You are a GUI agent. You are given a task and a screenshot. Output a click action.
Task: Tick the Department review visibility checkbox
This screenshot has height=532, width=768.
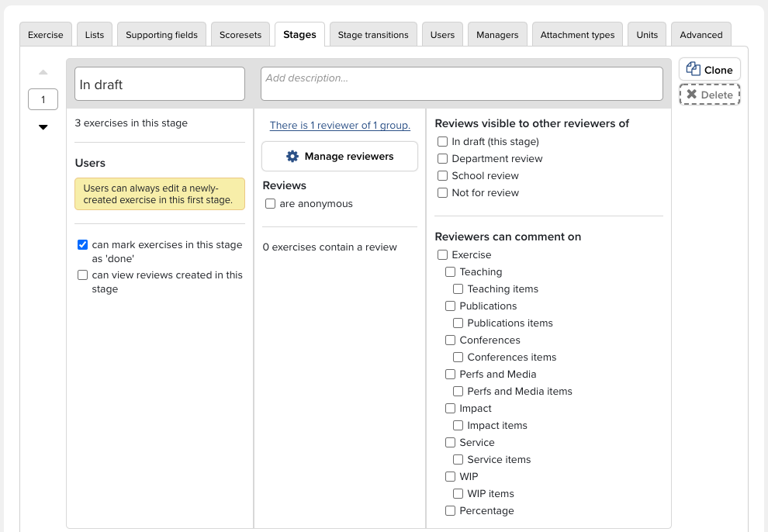[x=443, y=159]
